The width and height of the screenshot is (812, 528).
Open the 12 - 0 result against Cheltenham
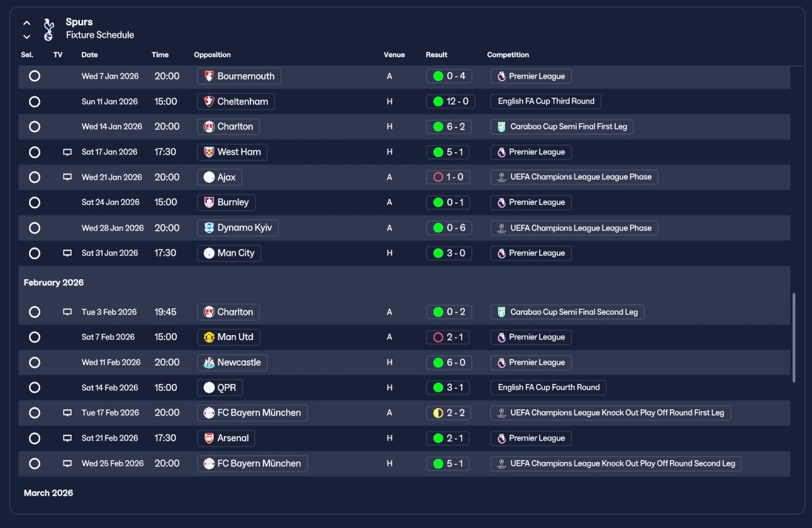click(x=451, y=102)
